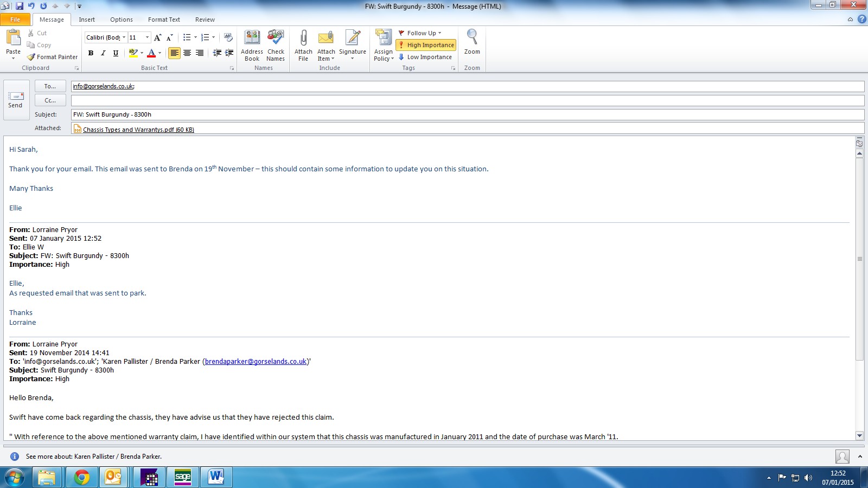Activate the Format Painter brush
This screenshot has height=488, width=868.
[x=53, y=57]
